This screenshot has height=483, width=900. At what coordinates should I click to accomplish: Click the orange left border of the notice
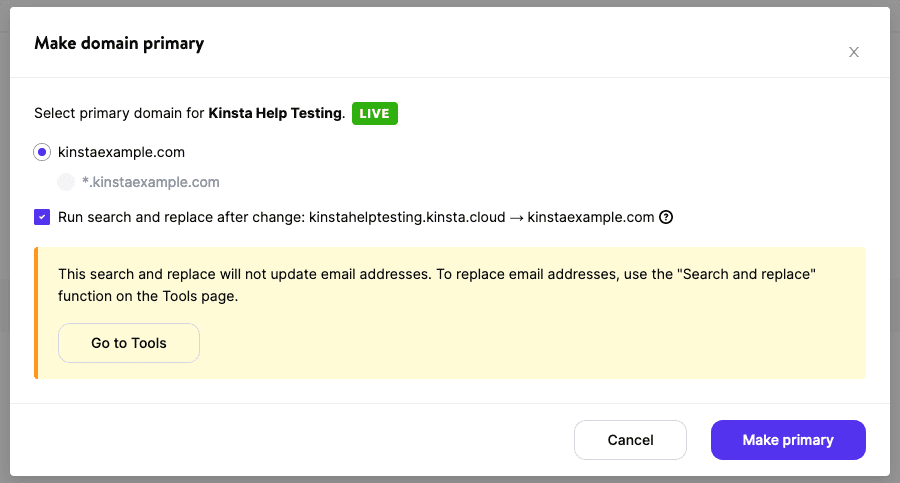point(36,313)
